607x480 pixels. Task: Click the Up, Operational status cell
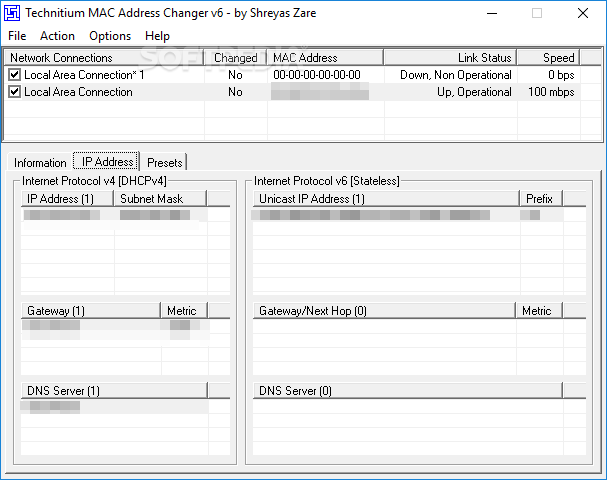point(474,92)
